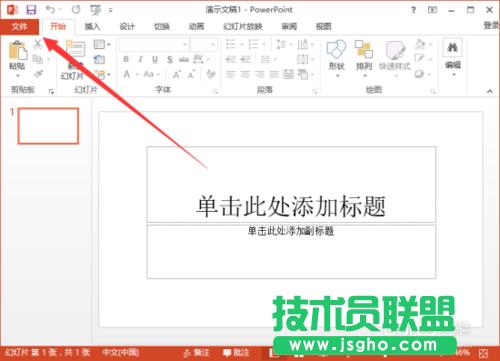This screenshot has height=361, width=500.
Task: Open the 字体 (Font) dialog launcher
Action: coord(215,91)
